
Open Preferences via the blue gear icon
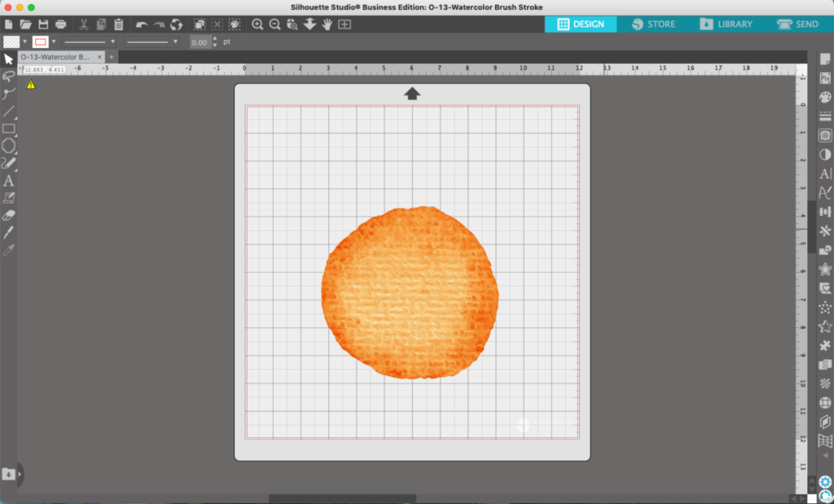pyautogui.click(x=825, y=482)
